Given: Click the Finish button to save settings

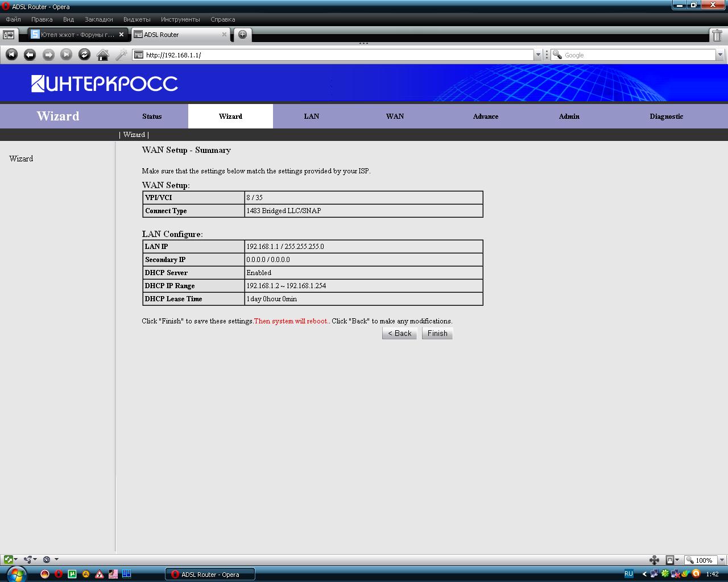Looking at the screenshot, I should point(437,334).
